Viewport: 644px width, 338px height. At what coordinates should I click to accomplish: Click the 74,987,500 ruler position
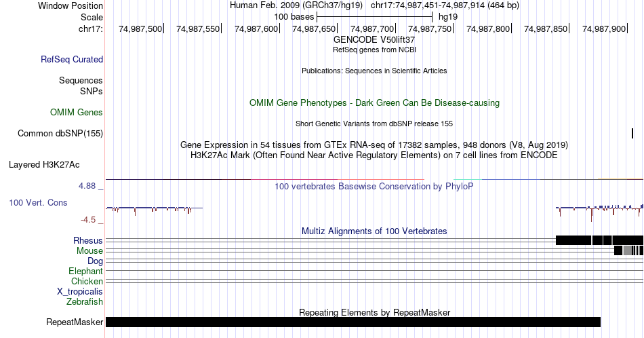click(x=140, y=29)
